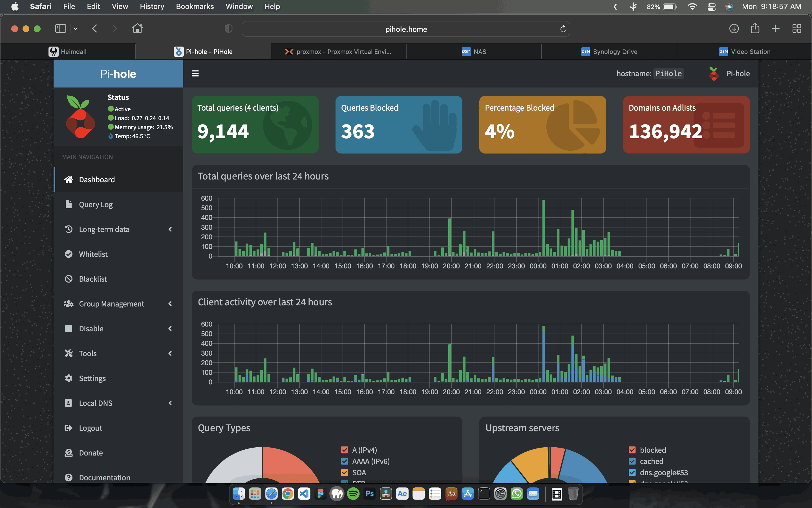
Task: Toggle the Pi-hole sidebar hamburger menu
Action: [195, 73]
